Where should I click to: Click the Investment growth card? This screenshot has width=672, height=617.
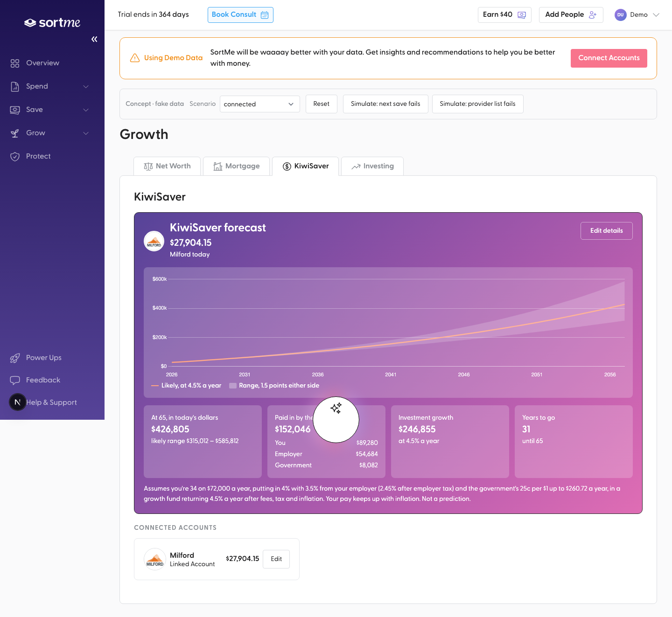pyautogui.click(x=450, y=442)
